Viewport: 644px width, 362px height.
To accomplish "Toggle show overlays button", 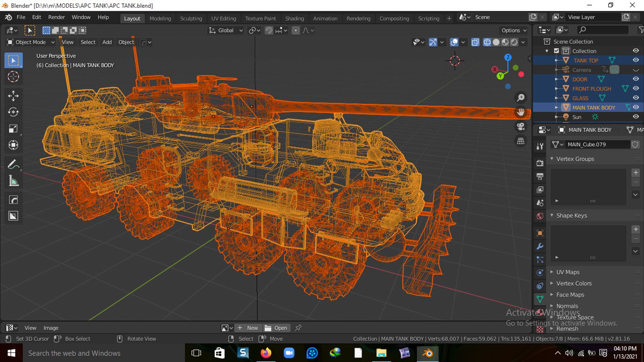I will click(454, 42).
